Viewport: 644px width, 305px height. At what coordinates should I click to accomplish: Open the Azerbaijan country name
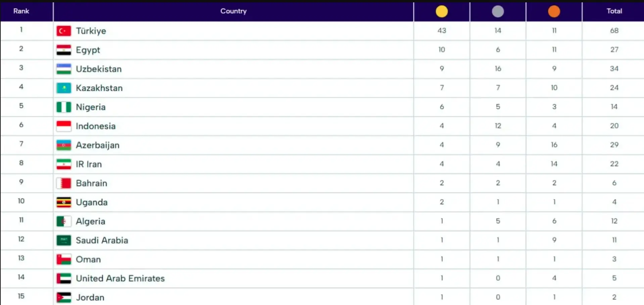[x=98, y=145]
